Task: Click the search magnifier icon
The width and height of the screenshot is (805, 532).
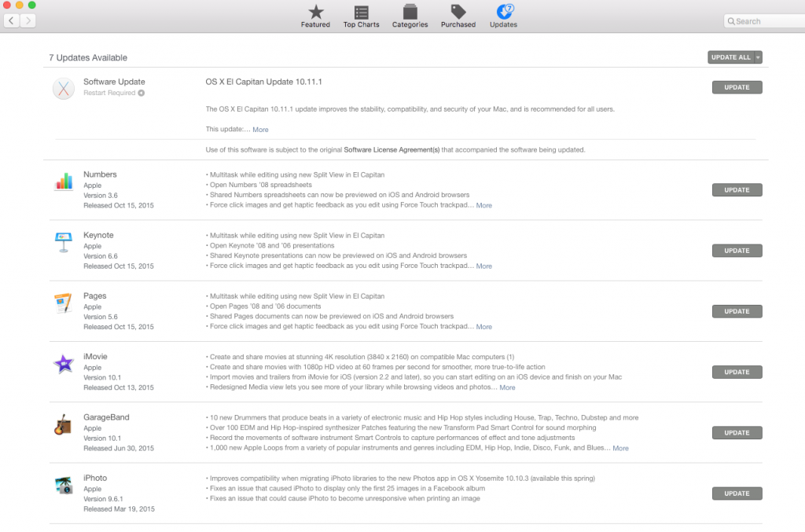Action: pos(731,21)
